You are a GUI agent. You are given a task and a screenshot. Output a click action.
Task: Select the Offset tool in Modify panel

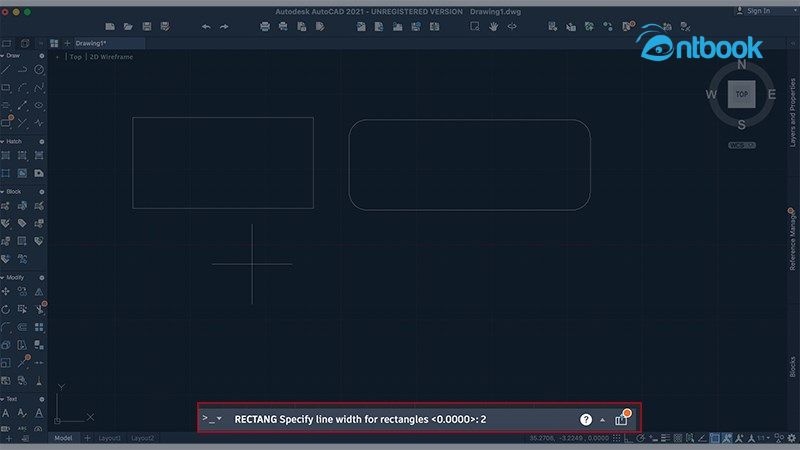point(22,327)
